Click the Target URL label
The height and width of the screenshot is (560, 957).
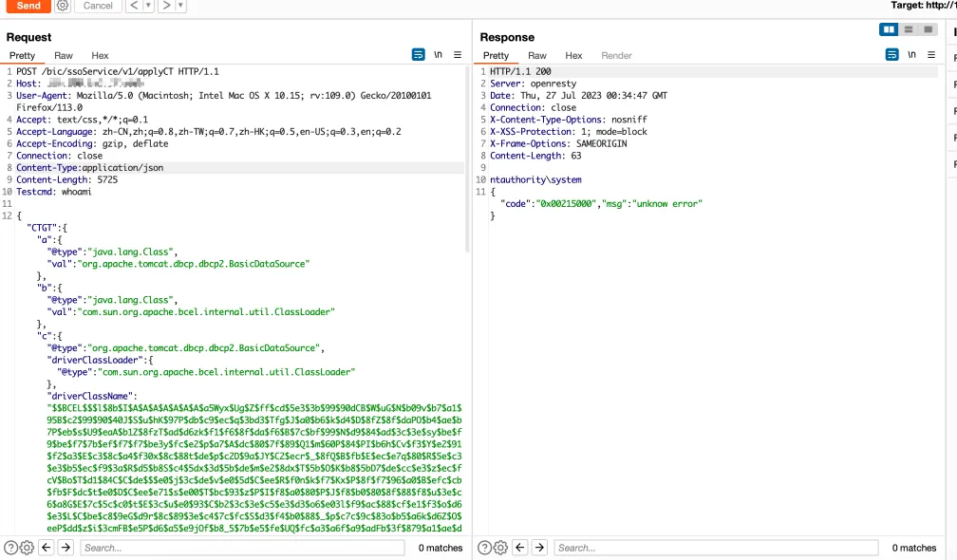click(x=924, y=6)
